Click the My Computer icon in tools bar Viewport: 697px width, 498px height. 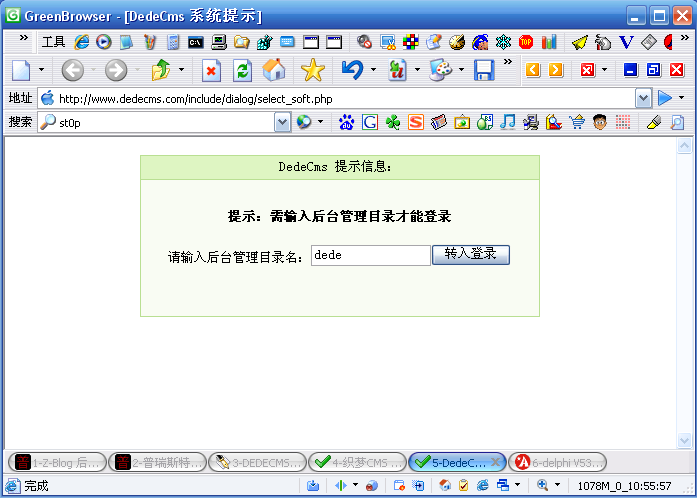[x=219, y=42]
